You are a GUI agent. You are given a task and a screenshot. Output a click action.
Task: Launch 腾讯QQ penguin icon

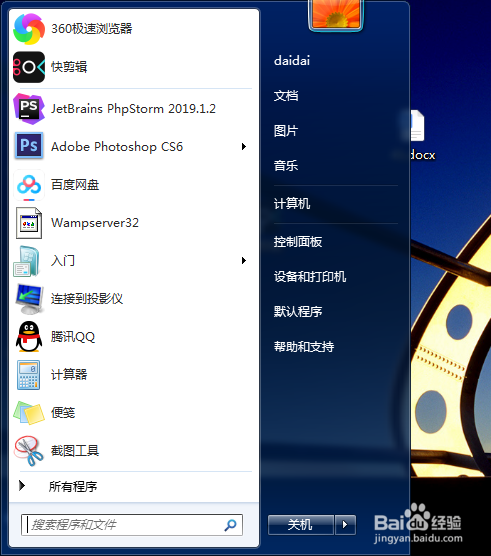tap(29, 337)
